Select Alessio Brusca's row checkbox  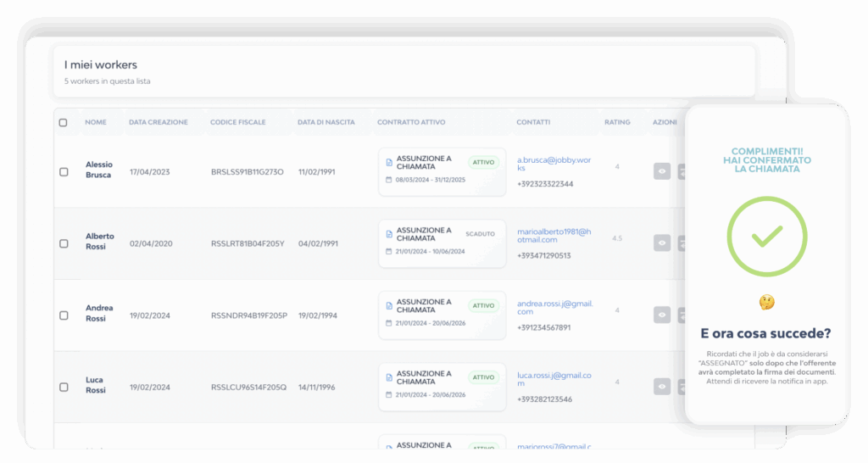click(x=64, y=171)
